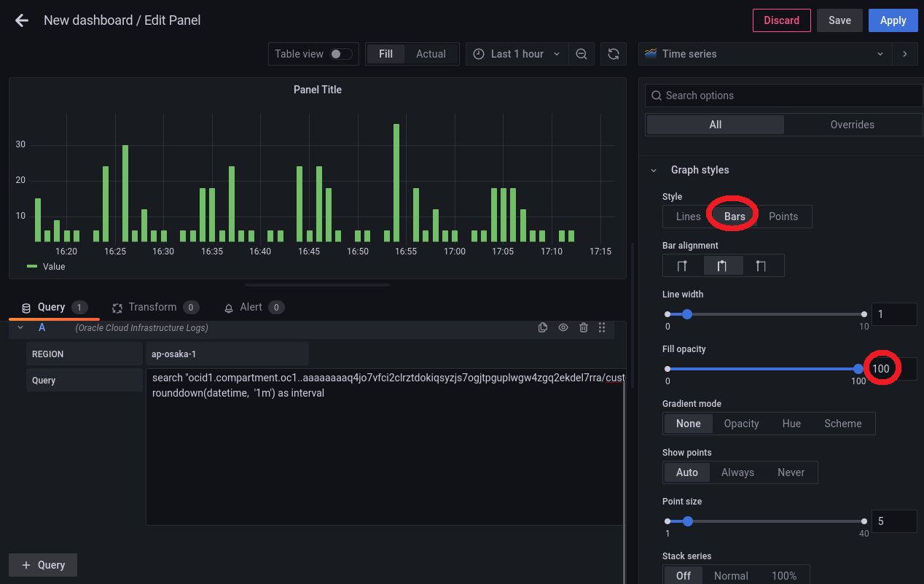The height and width of the screenshot is (584, 924).
Task: Select left bar alignment icon
Action: pos(683,265)
